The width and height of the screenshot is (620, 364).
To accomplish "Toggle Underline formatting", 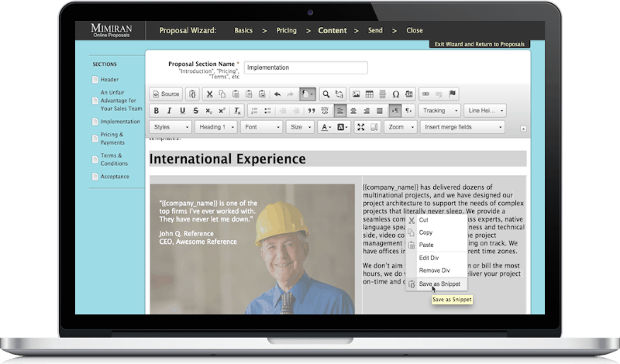I will (x=182, y=111).
